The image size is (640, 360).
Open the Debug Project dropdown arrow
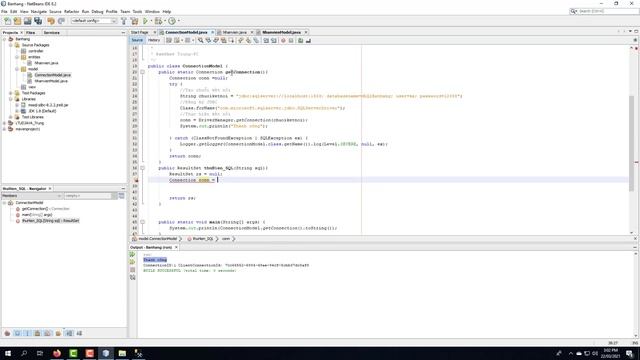click(165, 21)
